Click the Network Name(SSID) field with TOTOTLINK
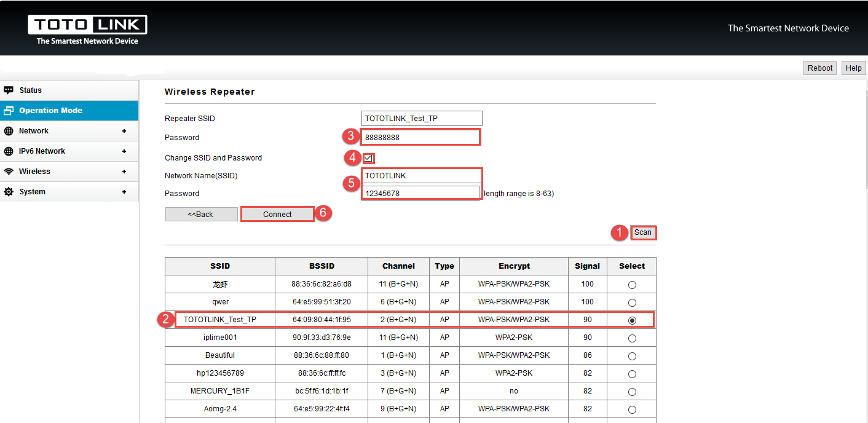 [422, 176]
